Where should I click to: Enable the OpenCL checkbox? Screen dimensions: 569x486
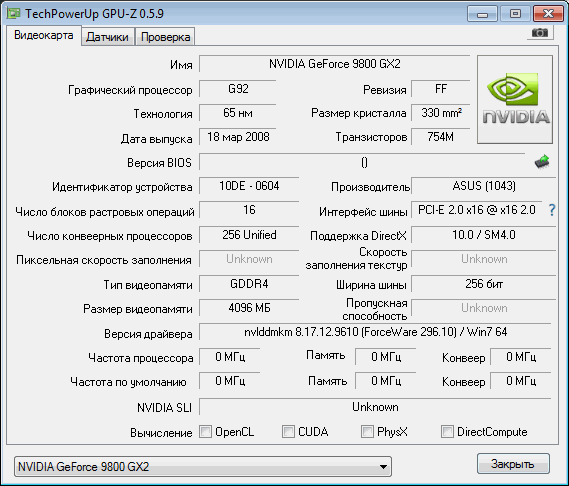point(205,432)
